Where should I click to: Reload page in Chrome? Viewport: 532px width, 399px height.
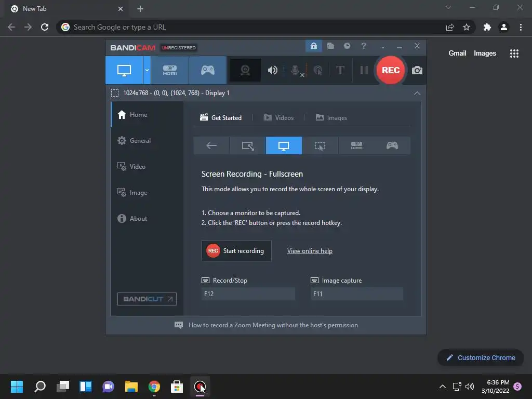tap(45, 27)
